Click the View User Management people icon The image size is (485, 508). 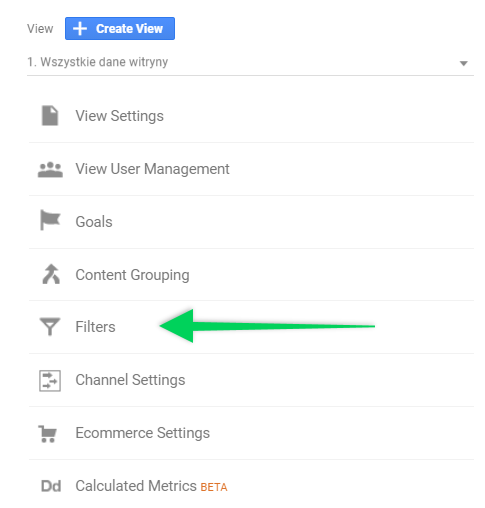click(50, 170)
